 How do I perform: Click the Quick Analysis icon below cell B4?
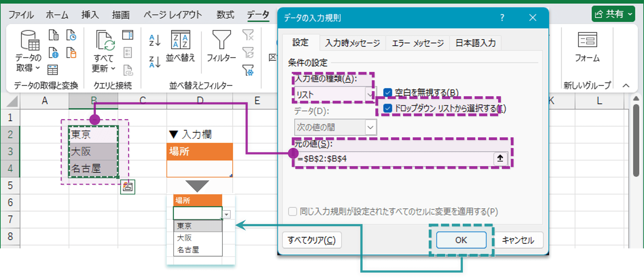click(x=128, y=187)
